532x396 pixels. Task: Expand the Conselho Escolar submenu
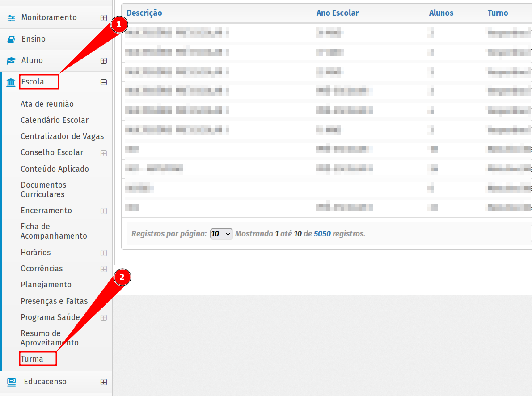point(104,153)
